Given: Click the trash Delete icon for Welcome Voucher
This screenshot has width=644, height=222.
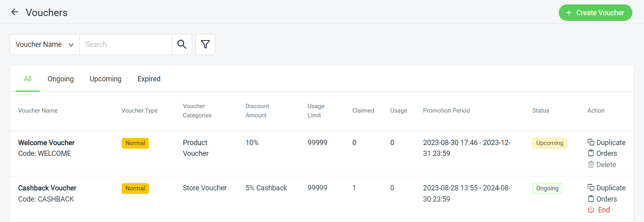Looking at the screenshot, I should (x=591, y=164).
